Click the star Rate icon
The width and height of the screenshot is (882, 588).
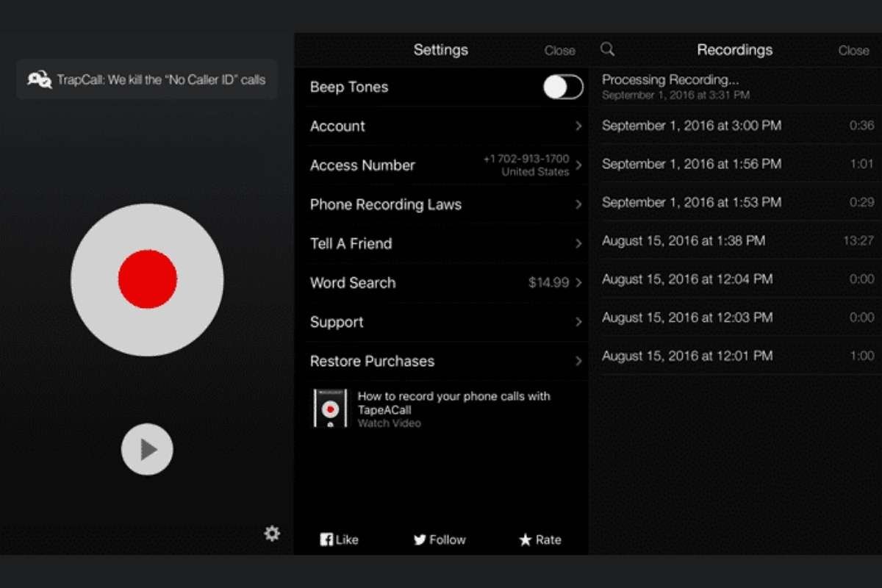point(525,539)
